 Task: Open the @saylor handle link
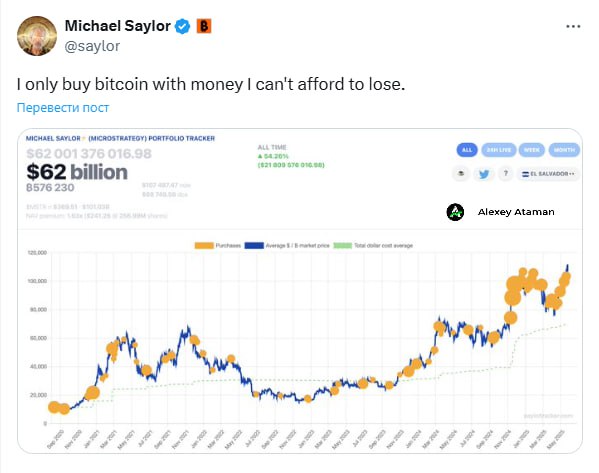pos(92,46)
